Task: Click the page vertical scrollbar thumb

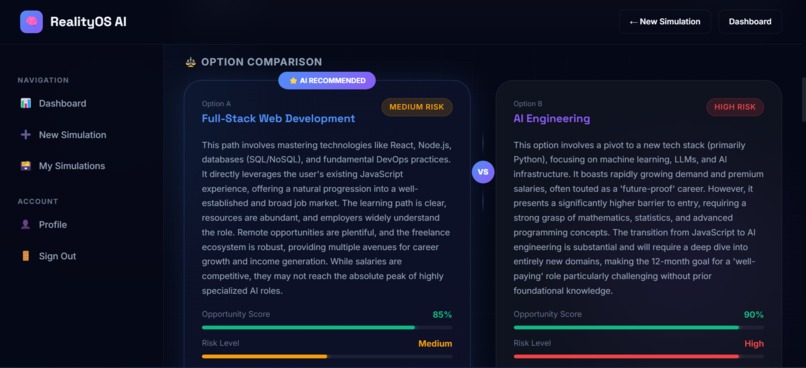Action: coord(803,99)
